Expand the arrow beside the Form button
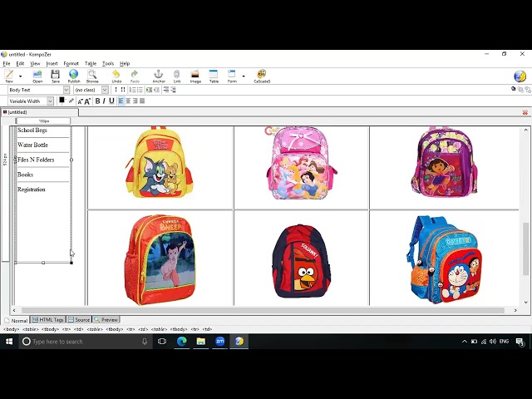This screenshot has height=399, width=532. pos(244,76)
